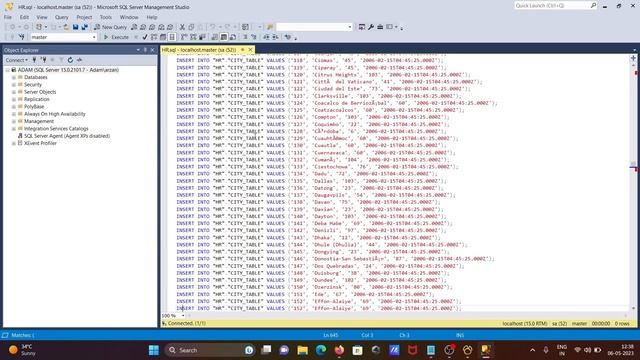Open Firefox from taskbar
This screenshot has width=640, height=360.
(339, 350)
